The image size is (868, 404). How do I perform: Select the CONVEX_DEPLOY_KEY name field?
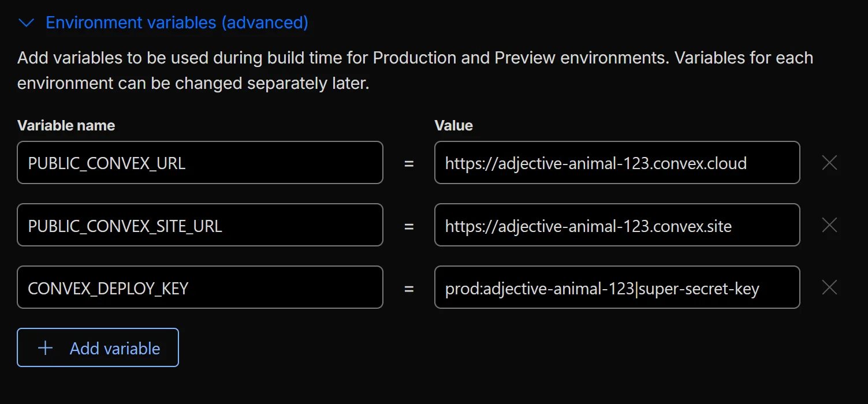(x=200, y=287)
